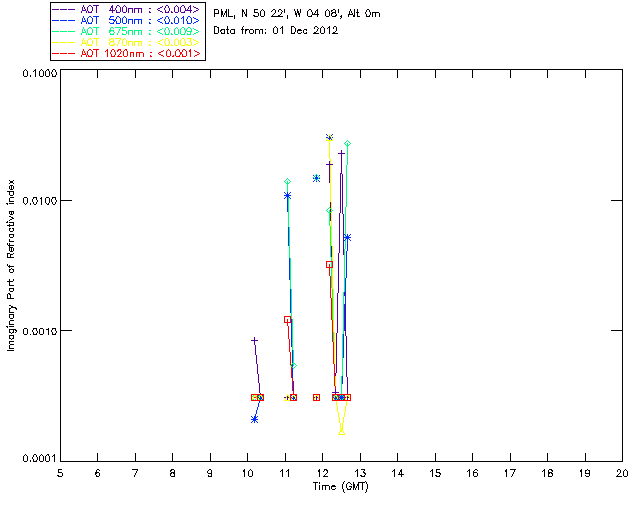Click the green diamond marker above 11
640x512 pixels.
287,181
